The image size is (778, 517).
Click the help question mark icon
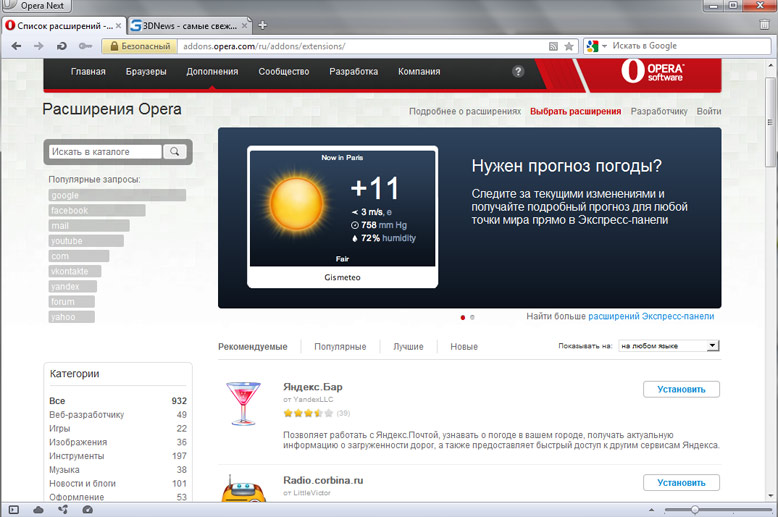click(518, 72)
